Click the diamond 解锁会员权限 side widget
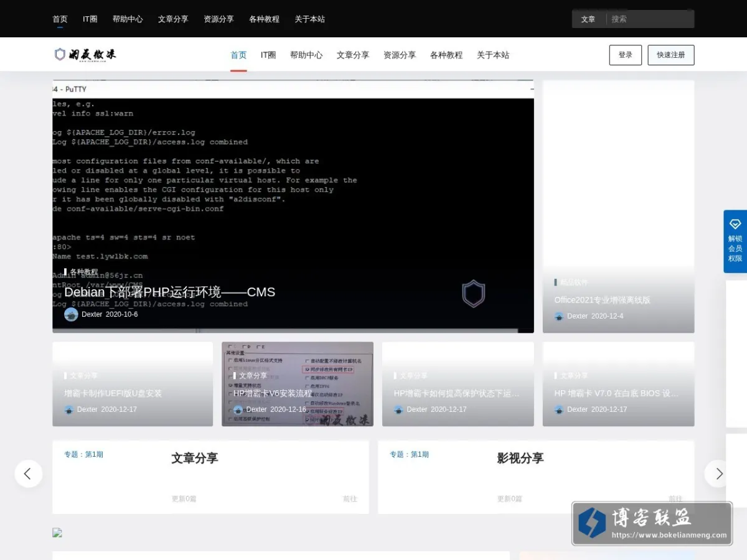Viewport: 747px width, 560px height. tap(735, 241)
